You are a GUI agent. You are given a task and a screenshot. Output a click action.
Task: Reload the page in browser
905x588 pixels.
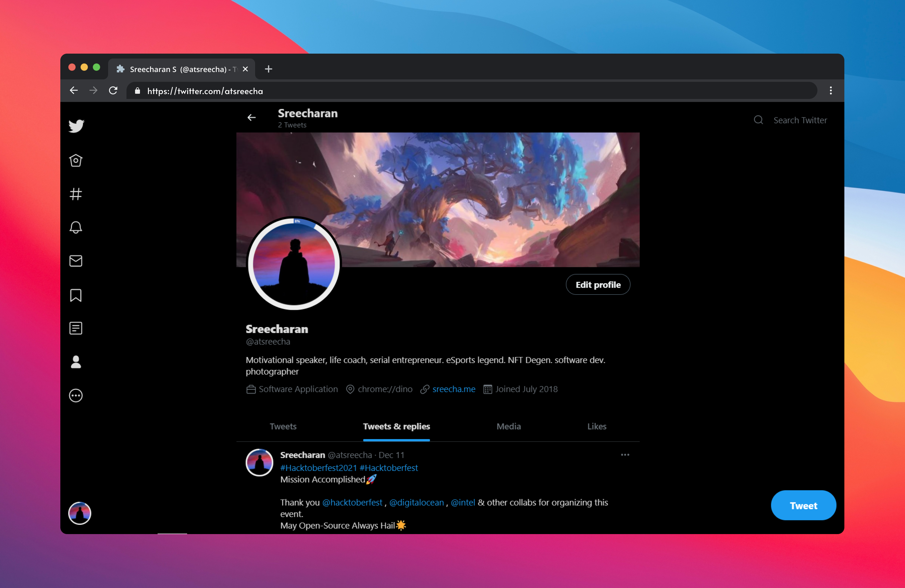pyautogui.click(x=113, y=90)
